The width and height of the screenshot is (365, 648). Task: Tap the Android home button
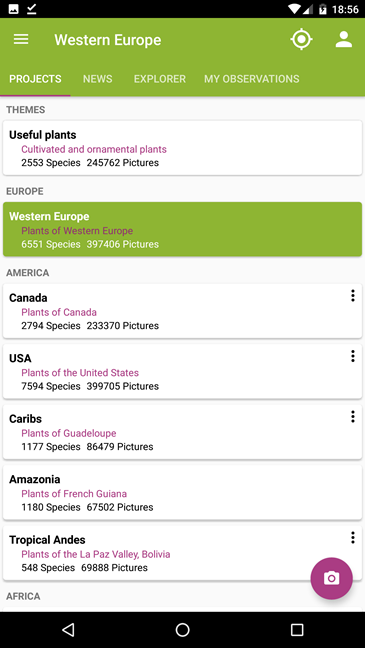pyautogui.click(x=182, y=630)
